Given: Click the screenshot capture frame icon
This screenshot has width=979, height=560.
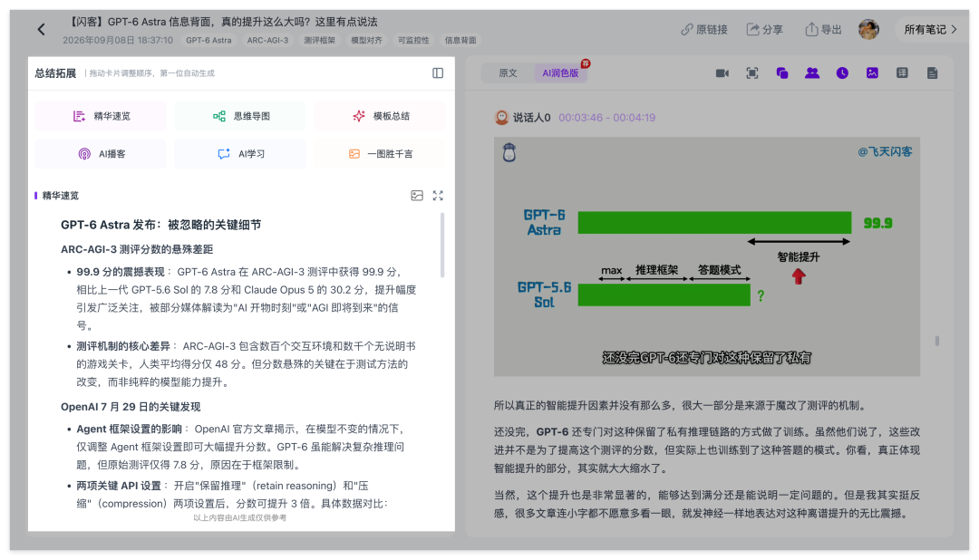Looking at the screenshot, I should (752, 73).
